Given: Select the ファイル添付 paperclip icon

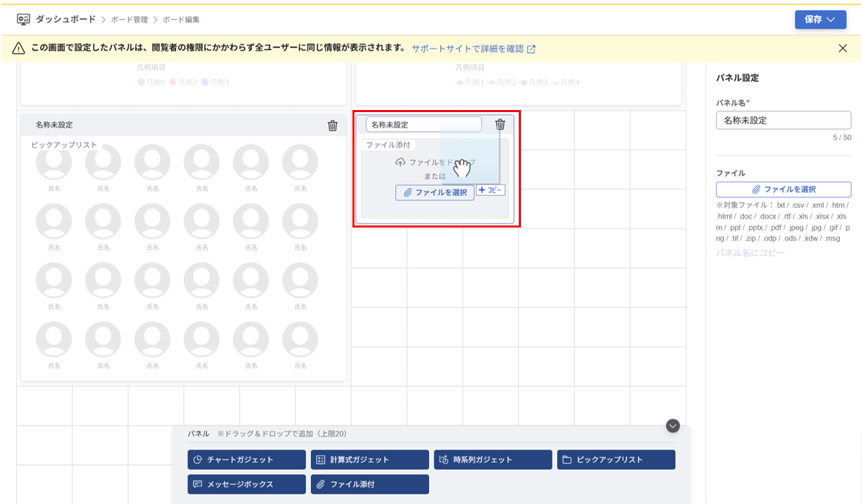Looking at the screenshot, I should tap(320, 484).
